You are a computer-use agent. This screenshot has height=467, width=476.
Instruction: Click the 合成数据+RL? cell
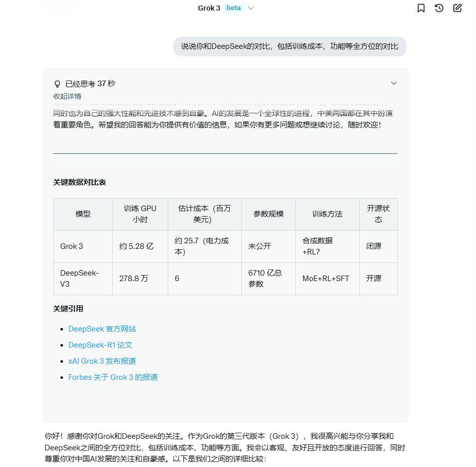point(327,246)
